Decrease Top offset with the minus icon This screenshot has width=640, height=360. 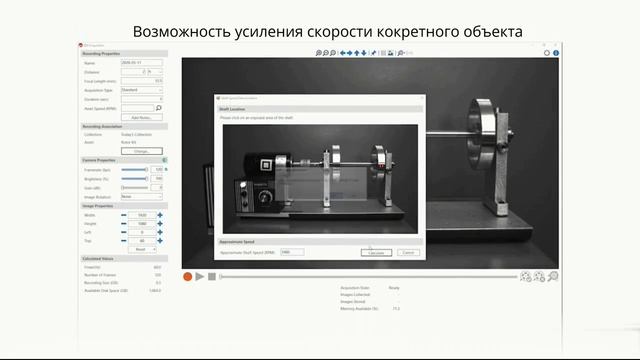coord(124,241)
